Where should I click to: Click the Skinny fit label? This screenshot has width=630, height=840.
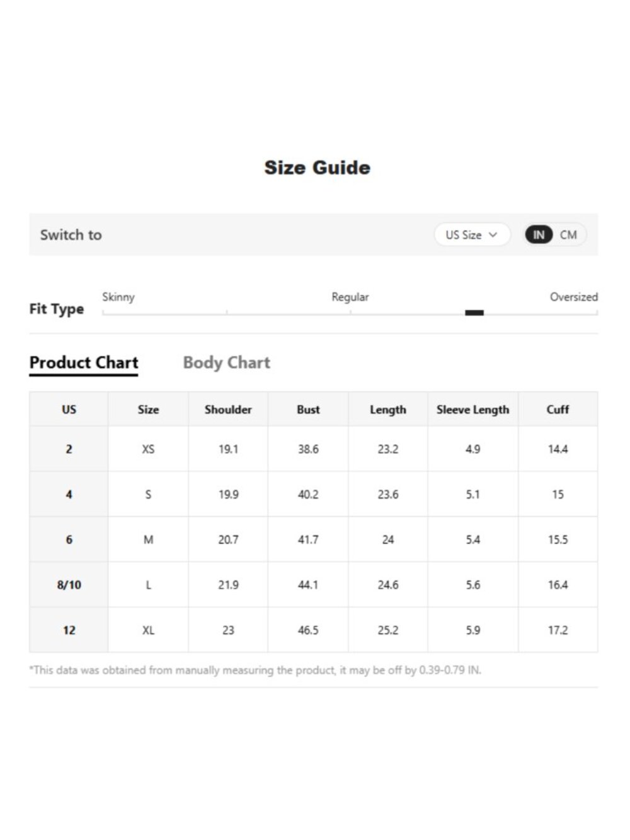[x=118, y=297]
